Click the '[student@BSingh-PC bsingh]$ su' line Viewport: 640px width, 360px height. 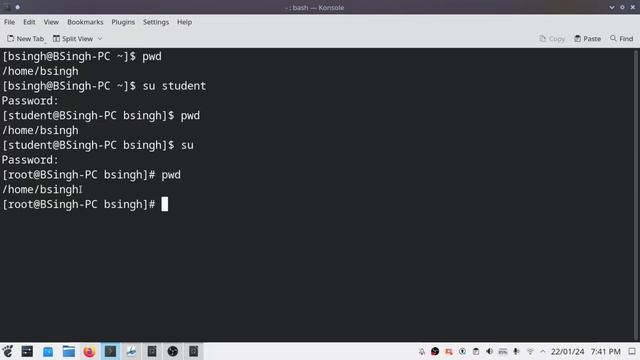coord(98,145)
